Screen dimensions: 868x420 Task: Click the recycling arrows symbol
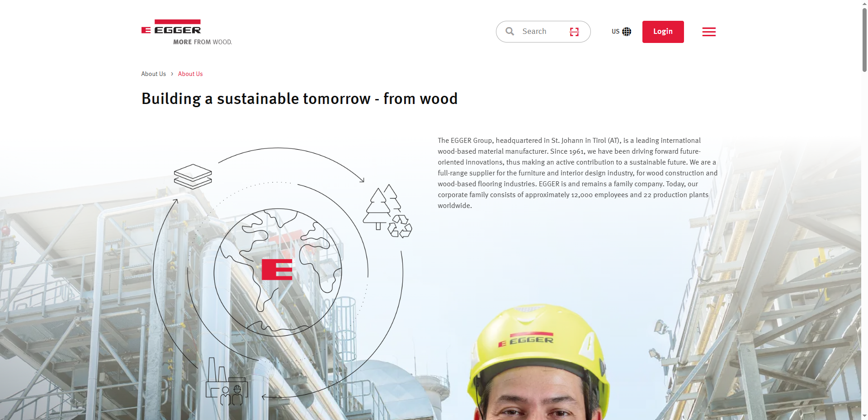click(400, 227)
